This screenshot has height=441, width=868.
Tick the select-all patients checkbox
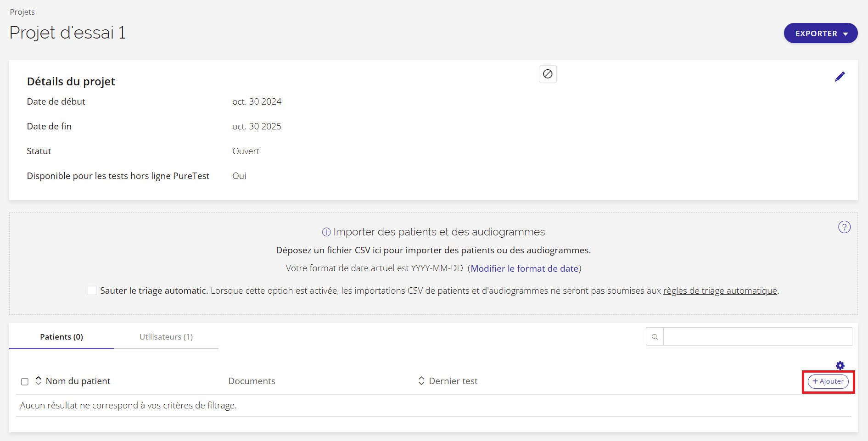click(25, 382)
